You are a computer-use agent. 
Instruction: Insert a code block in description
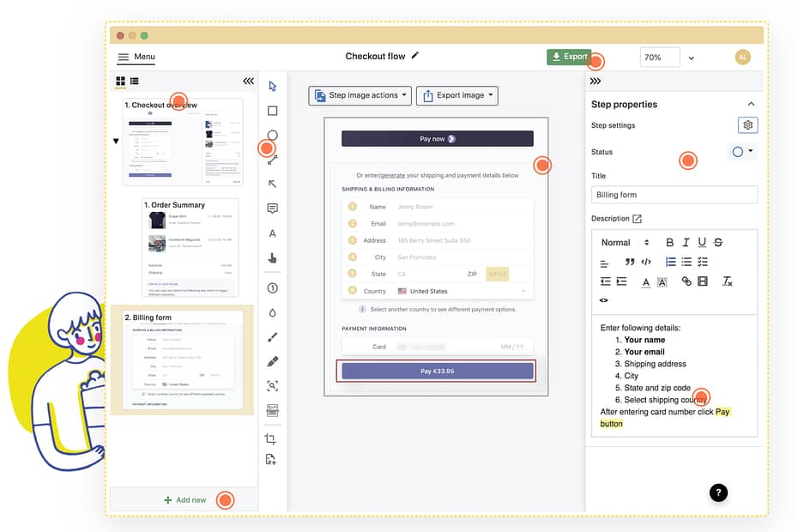click(x=646, y=262)
